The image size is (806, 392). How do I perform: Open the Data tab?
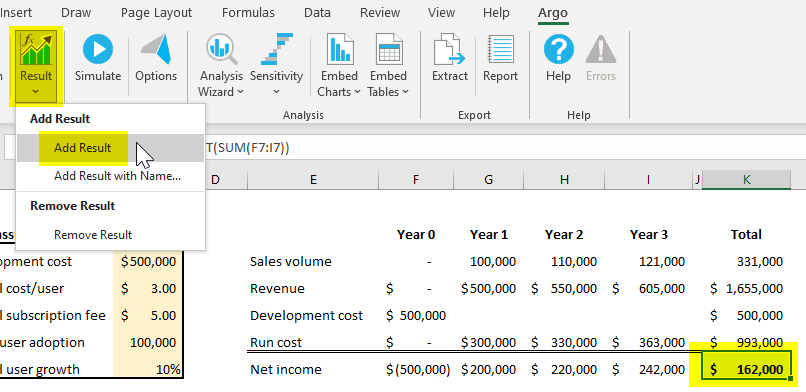pyautogui.click(x=317, y=13)
